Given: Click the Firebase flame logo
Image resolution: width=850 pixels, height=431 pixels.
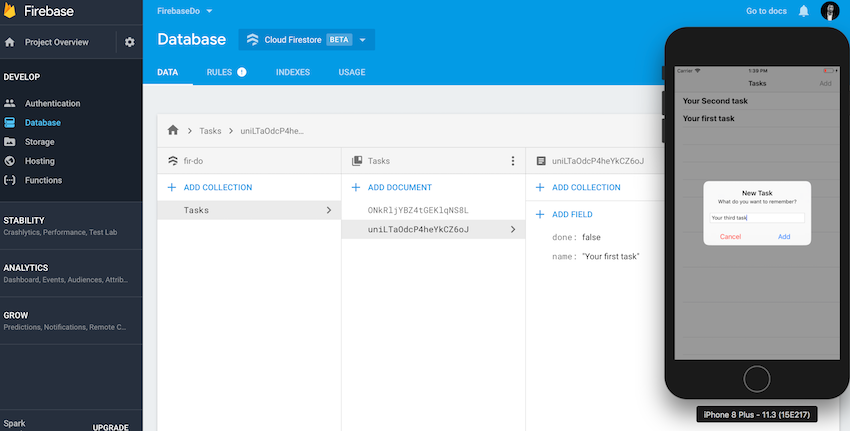Looking at the screenshot, I should (10, 10).
